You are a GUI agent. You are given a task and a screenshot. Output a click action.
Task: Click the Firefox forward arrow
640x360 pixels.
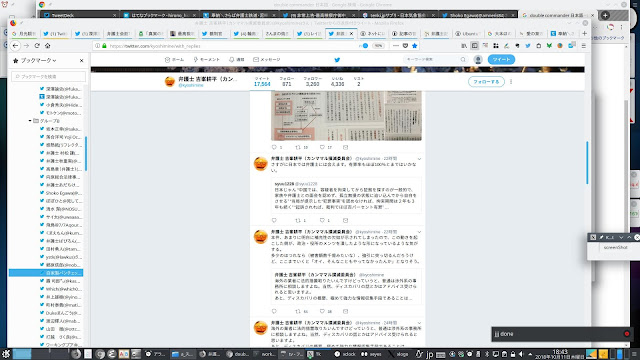coord(26,46)
